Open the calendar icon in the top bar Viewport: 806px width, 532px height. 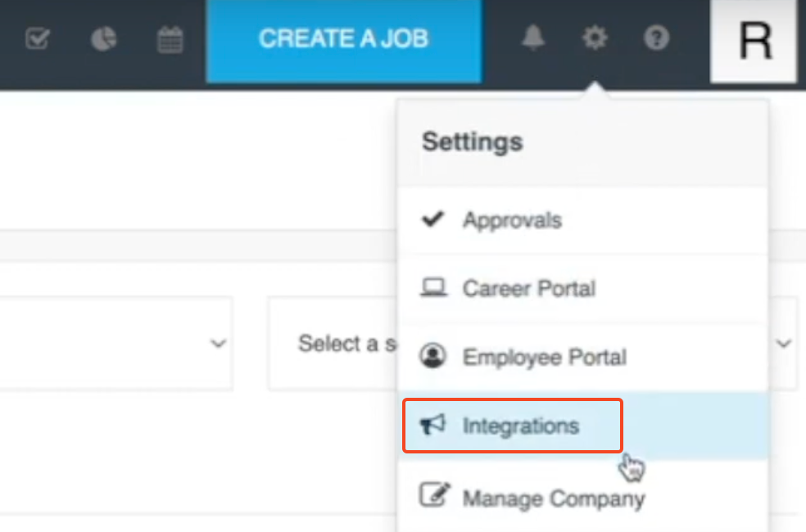pos(170,38)
